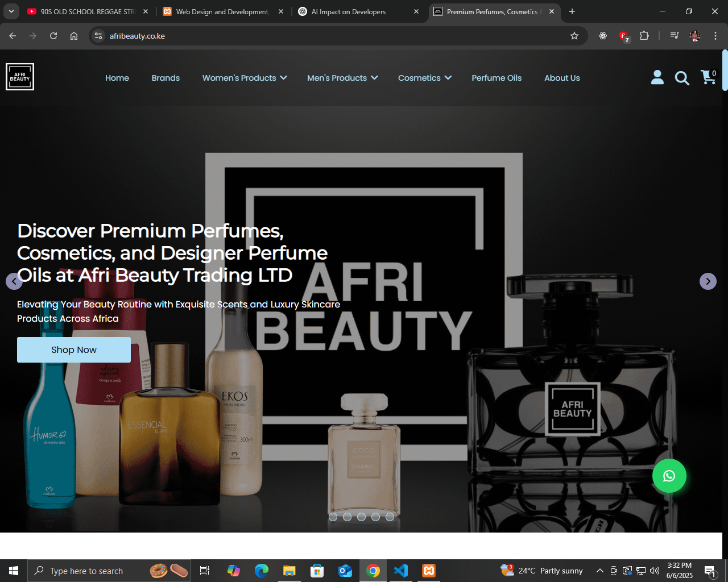Select the third carousel slide dot
The height and width of the screenshot is (582, 728).
pos(362,517)
